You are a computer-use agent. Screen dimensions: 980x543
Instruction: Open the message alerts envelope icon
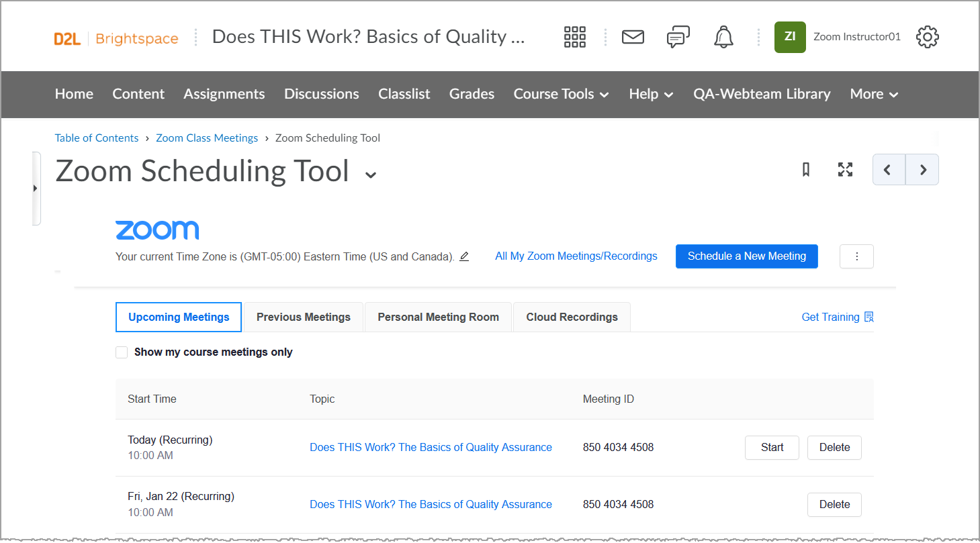pos(633,37)
